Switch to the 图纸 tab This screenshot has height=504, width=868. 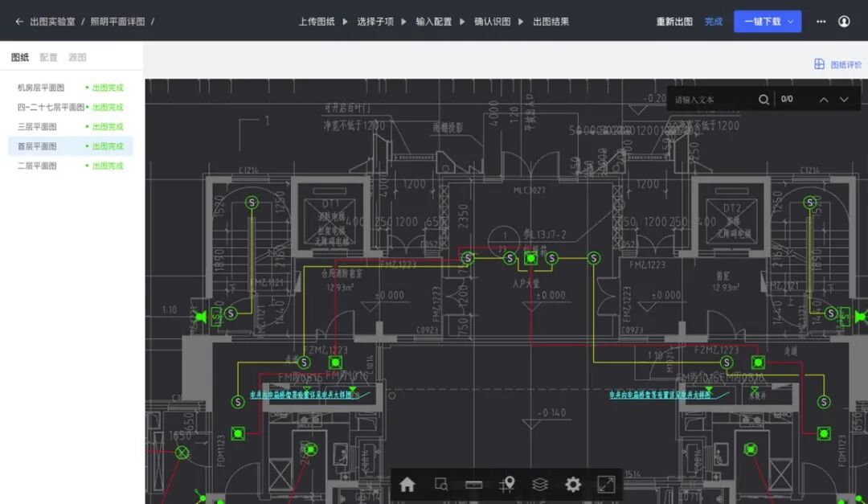tap(20, 57)
